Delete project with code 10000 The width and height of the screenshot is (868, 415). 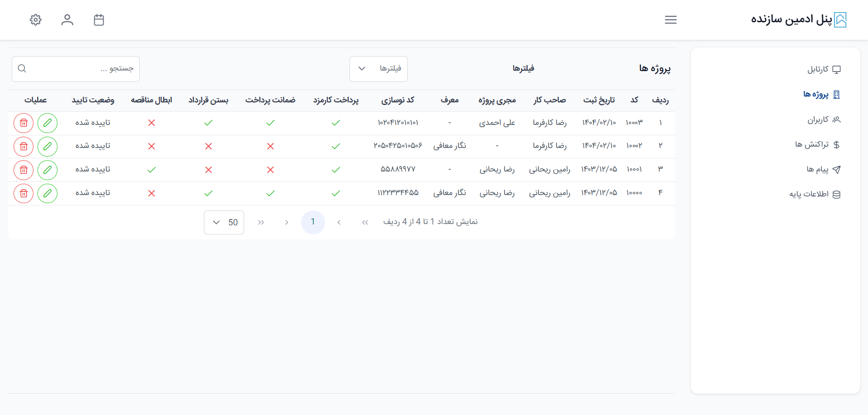(24, 194)
